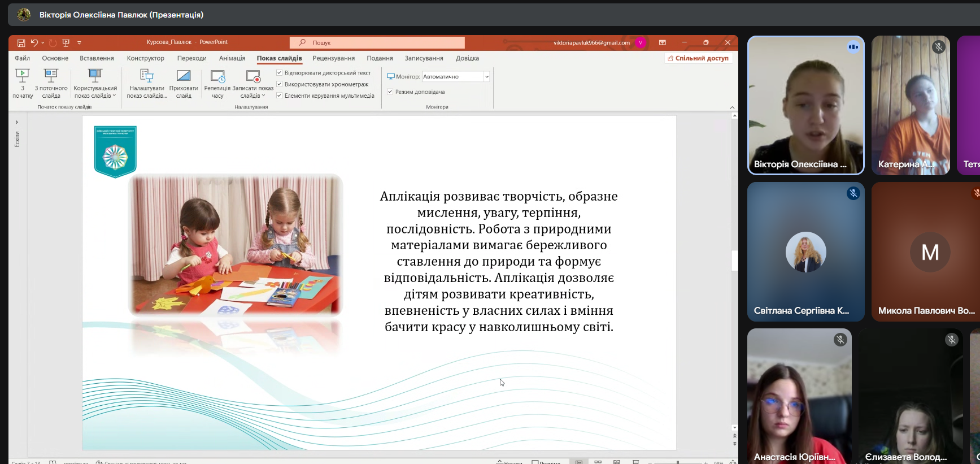Collapse the ribbon with the arrow
Screen dimensions: 980x464
tap(732, 107)
